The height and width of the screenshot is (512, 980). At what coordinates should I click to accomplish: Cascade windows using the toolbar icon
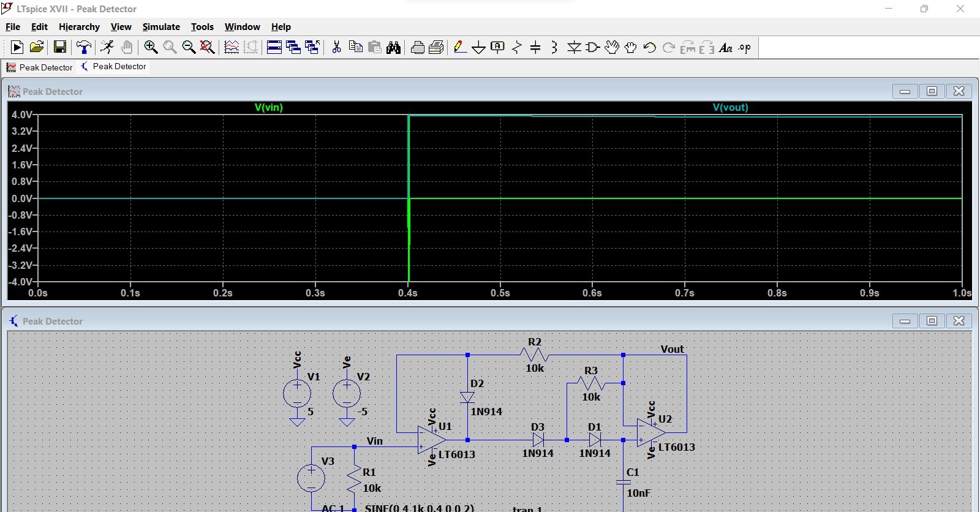click(293, 47)
